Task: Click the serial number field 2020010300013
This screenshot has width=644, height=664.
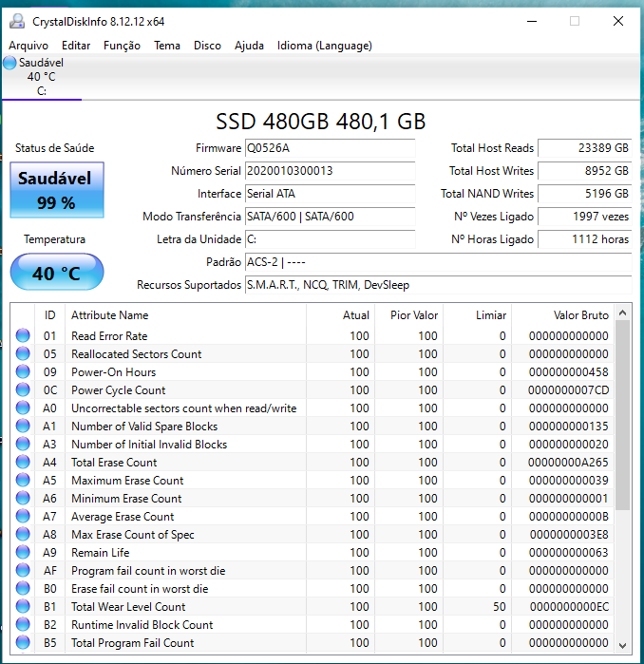Action: (330, 171)
